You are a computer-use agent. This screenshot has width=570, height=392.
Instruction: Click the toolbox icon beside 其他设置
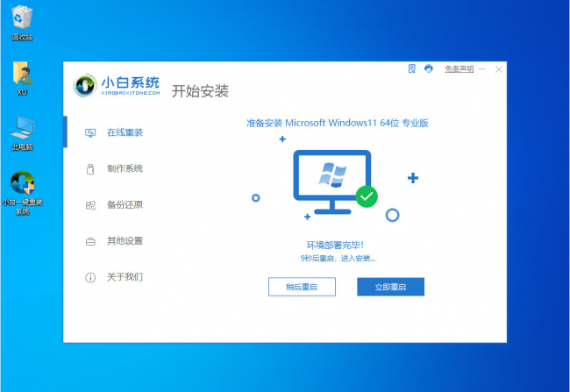coord(90,241)
